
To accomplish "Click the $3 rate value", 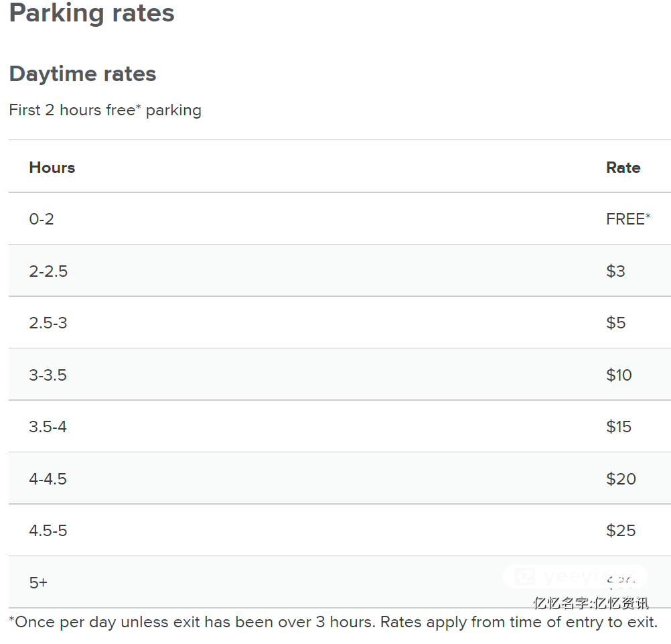I will (x=616, y=271).
